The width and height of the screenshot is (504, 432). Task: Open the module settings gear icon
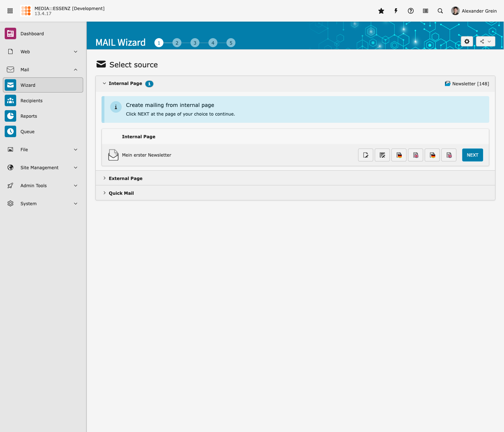(467, 41)
